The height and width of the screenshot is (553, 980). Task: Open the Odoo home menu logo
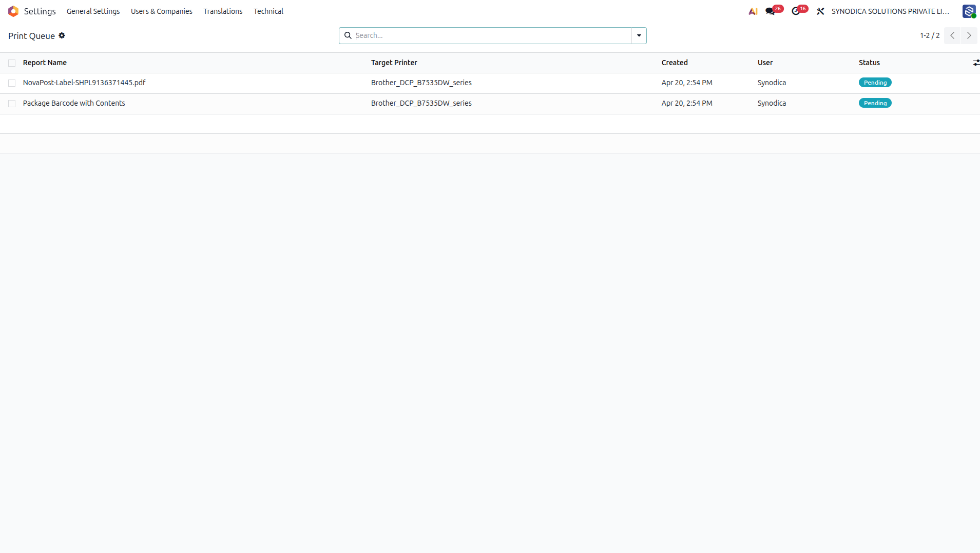point(13,11)
